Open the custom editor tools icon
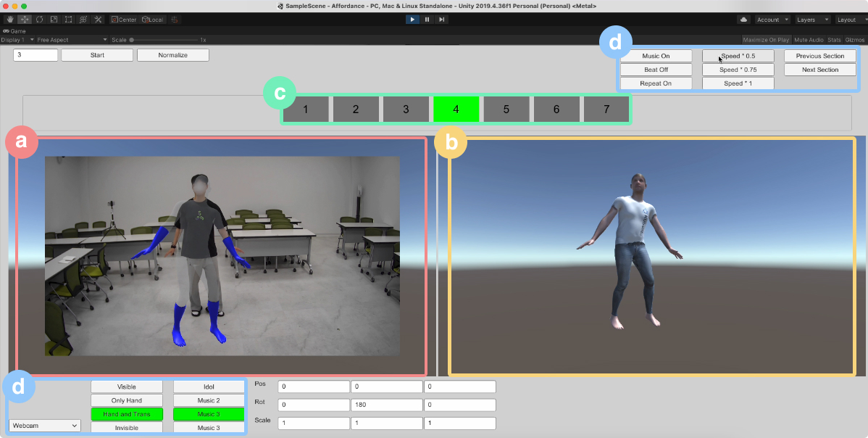The height and width of the screenshot is (438, 868). (x=98, y=20)
